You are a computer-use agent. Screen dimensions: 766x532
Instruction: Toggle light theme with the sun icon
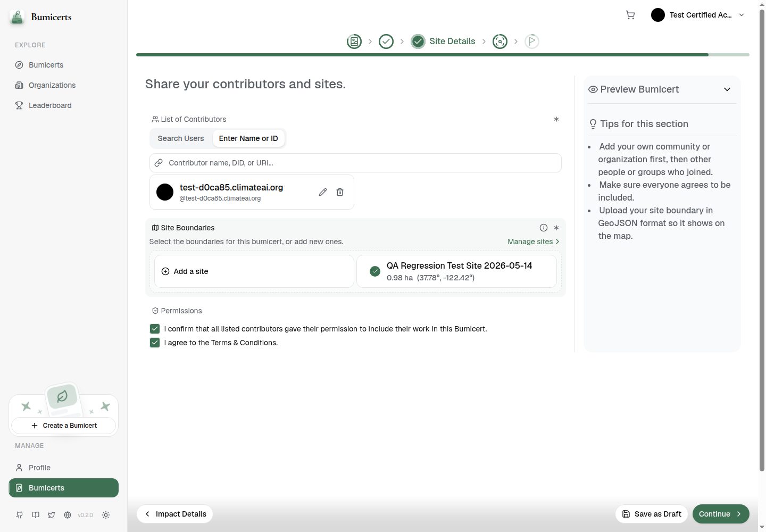click(x=106, y=515)
